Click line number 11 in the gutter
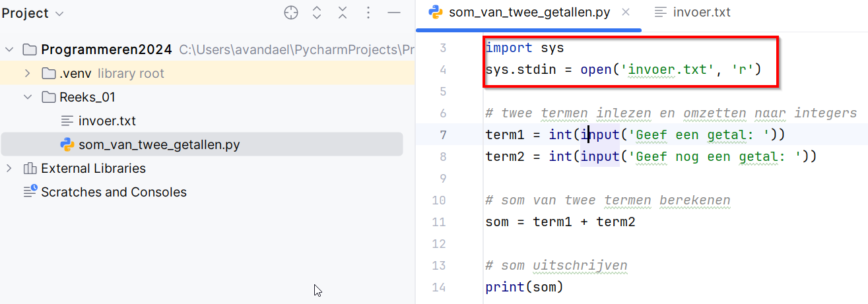The height and width of the screenshot is (304, 868). click(x=439, y=222)
